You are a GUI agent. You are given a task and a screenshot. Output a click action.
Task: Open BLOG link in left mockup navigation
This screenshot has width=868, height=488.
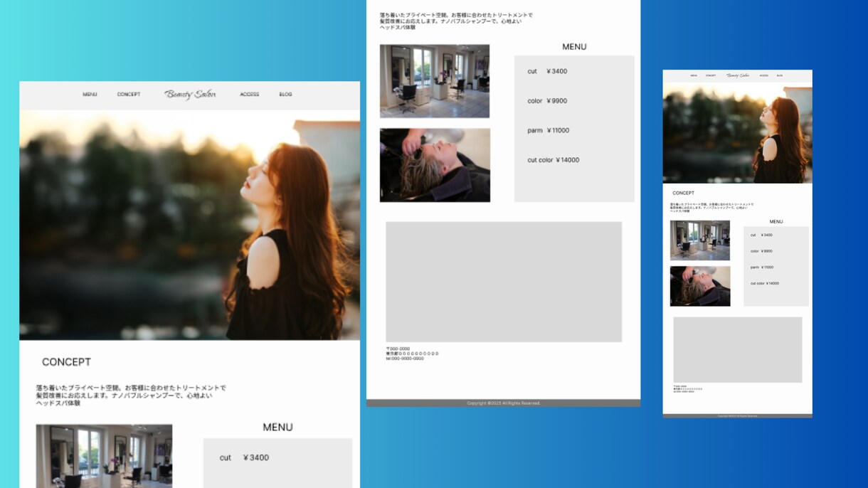285,95
